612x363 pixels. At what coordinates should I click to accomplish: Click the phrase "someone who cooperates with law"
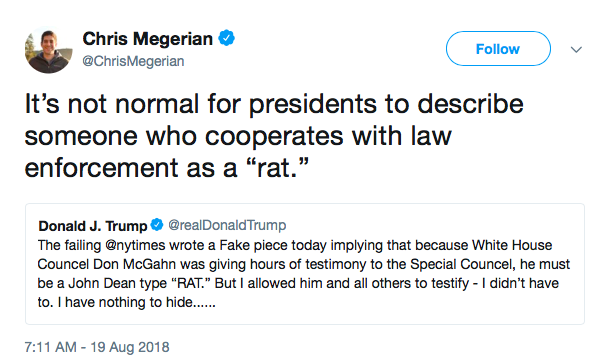238,136
